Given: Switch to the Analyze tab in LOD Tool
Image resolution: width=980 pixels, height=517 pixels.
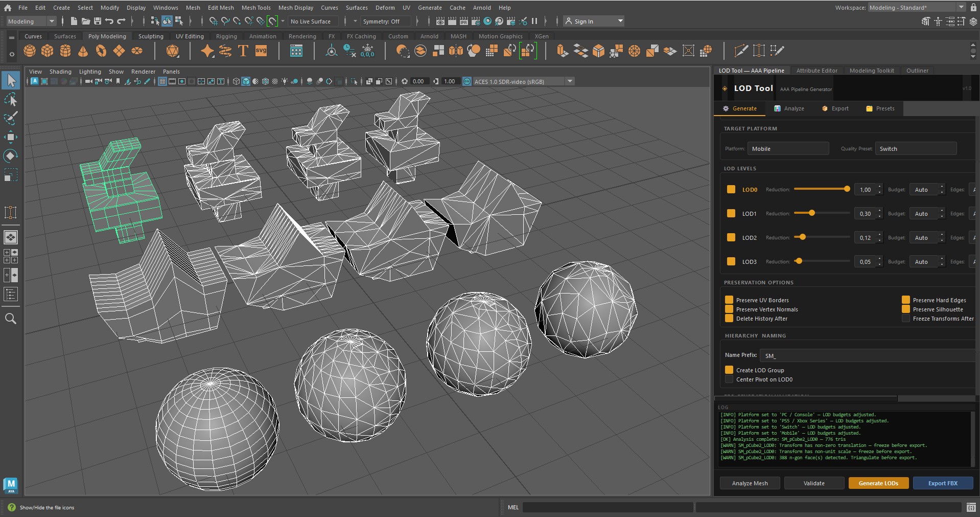Looking at the screenshot, I should [x=789, y=108].
